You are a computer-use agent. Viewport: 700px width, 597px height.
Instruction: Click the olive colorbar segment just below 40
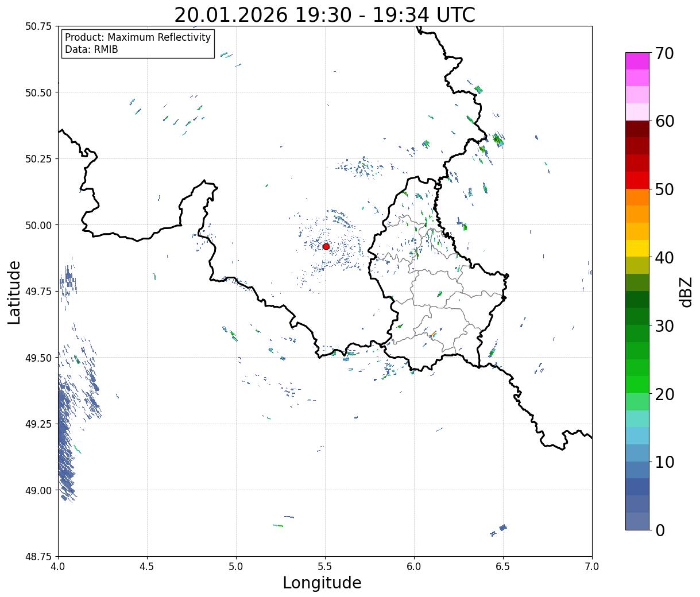tap(637, 265)
